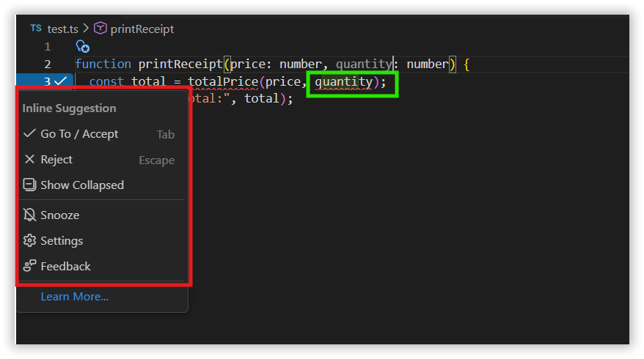The image size is (644, 359).
Task: Click the TS file type icon
Action: click(36, 28)
